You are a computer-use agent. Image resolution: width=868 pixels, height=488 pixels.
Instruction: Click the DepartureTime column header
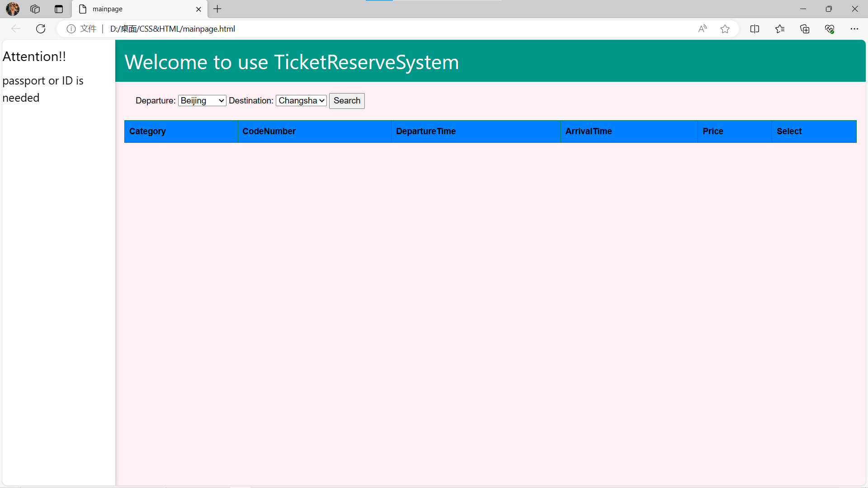coord(476,131)
